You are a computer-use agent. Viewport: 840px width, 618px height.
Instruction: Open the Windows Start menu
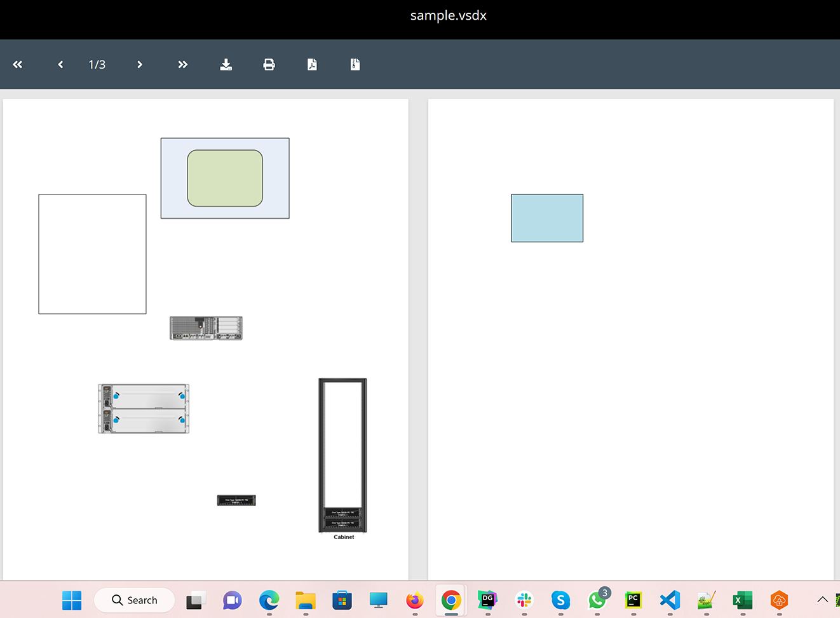(71, 600)
